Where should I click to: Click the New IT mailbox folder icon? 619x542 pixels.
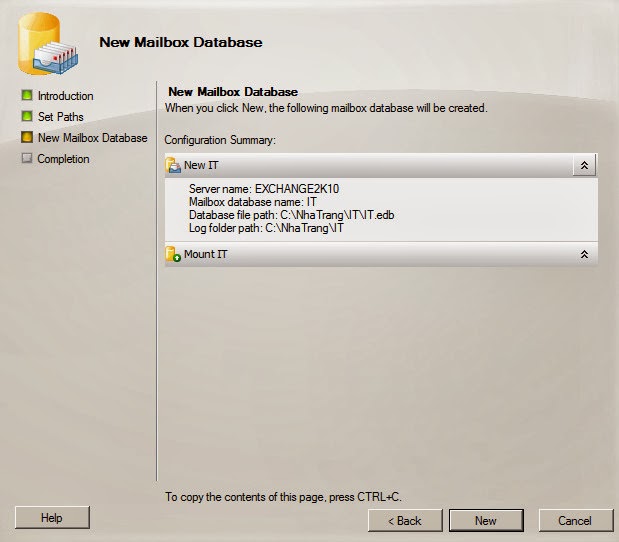tap(173, 165)
